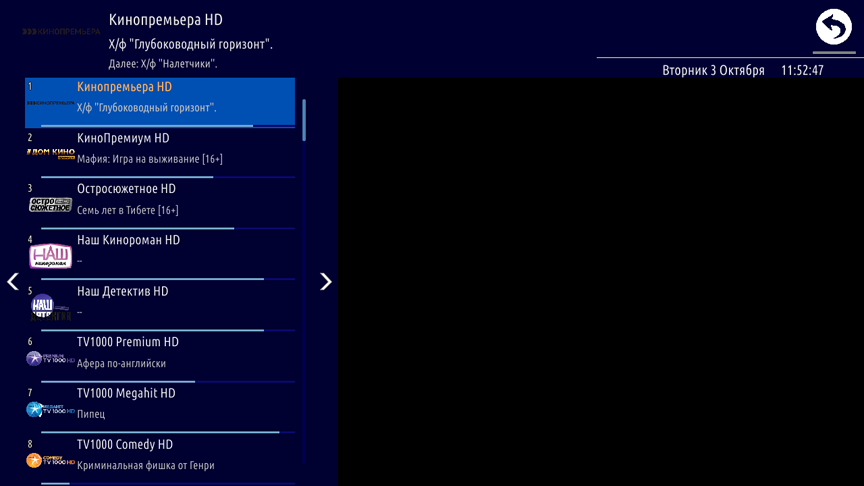
Task: Select highlighted Кинопремьера HD title
Action: click(x=125, y=87)
